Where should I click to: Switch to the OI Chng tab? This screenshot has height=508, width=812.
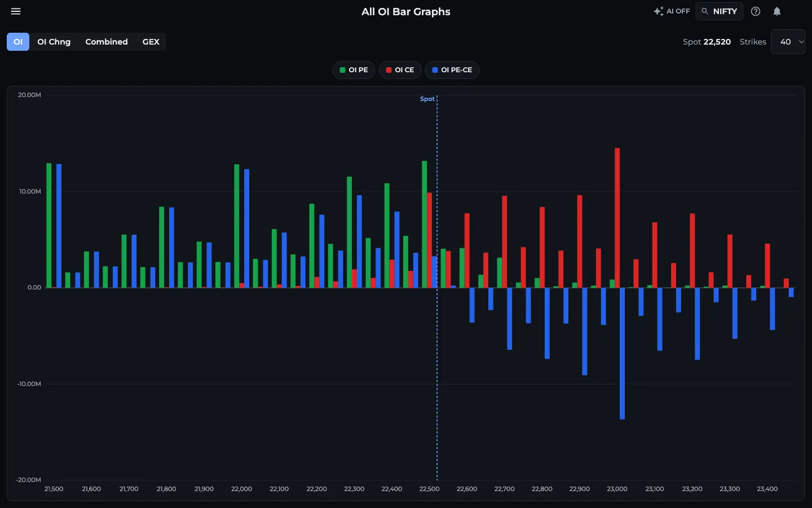54,42
